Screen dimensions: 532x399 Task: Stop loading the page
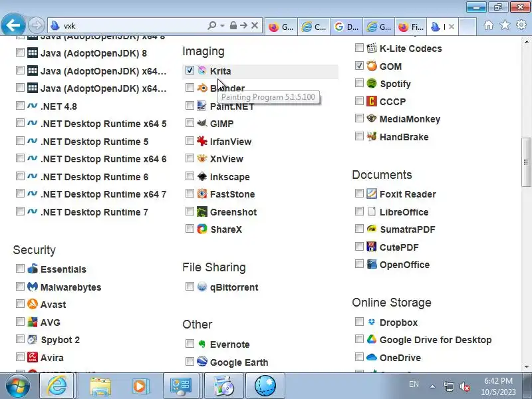[x=255, y=25]
